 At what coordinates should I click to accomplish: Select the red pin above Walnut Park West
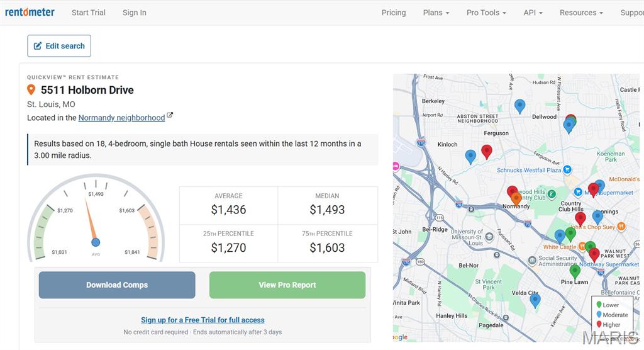click(x=594, y=255)
